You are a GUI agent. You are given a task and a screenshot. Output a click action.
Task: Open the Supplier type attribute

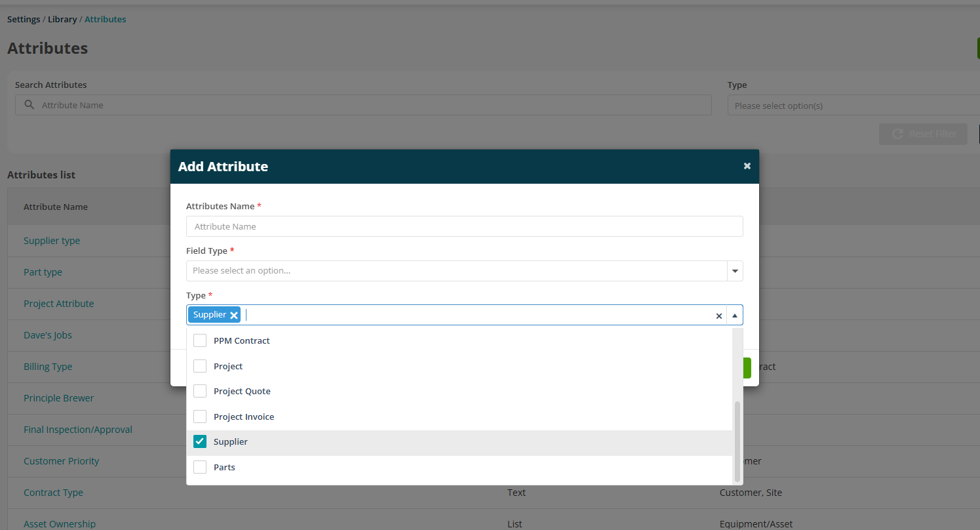(x=52, y=241)
